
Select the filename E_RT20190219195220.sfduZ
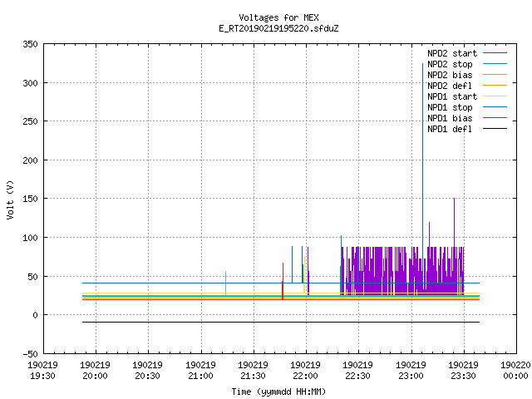pos(278,28)
